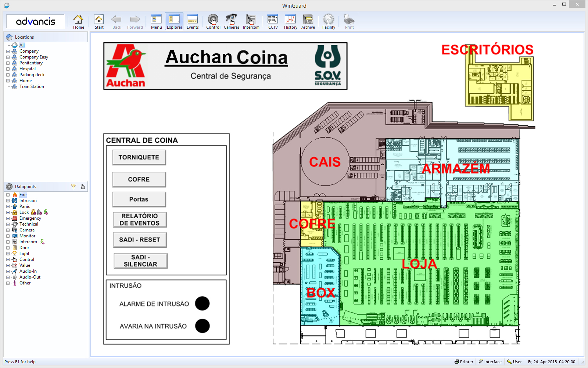
Task: Click the ALARME DE INTRUSÃO indicator circle
Action: (x=202, y=304)
